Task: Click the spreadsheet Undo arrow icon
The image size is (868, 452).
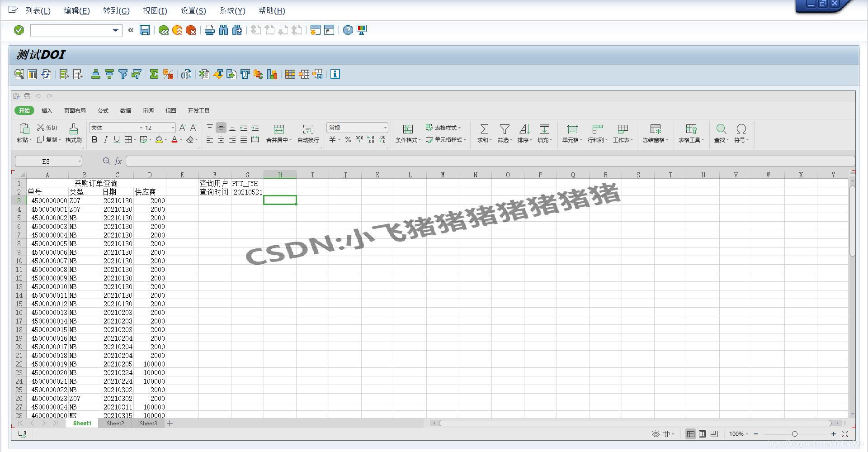Action: click(x=38, y=96)
